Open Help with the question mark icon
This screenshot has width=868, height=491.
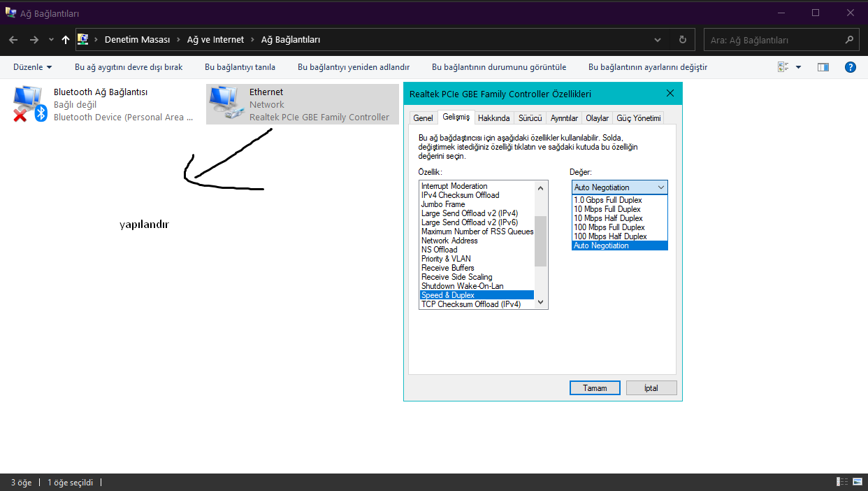(x=851, y=67)
